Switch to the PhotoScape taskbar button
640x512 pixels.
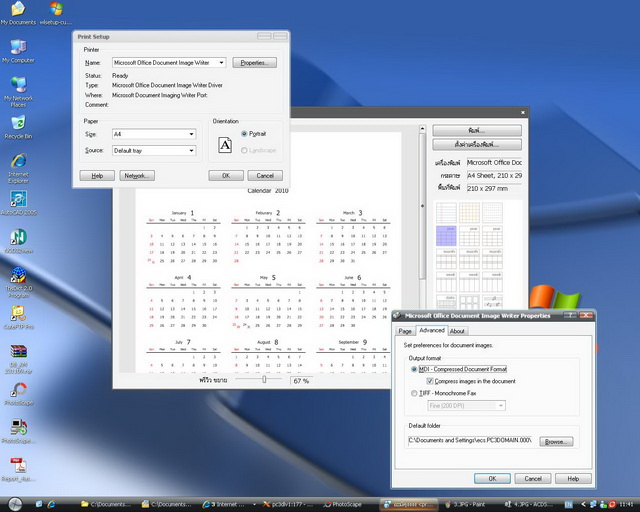[342, 504]
